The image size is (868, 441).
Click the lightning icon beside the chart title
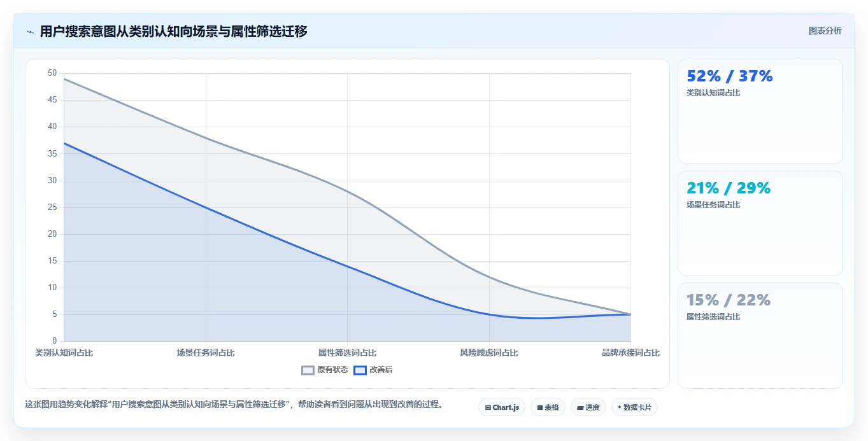pos(30,31)
